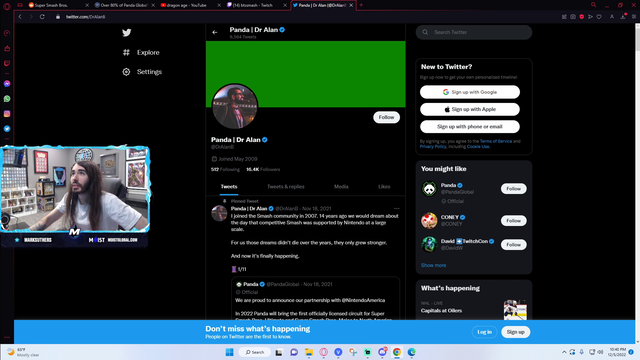Open the Windows taskbar Search box
Viewport: 640px width, 360px height.
pyautogui.click(x=255, y=352)
